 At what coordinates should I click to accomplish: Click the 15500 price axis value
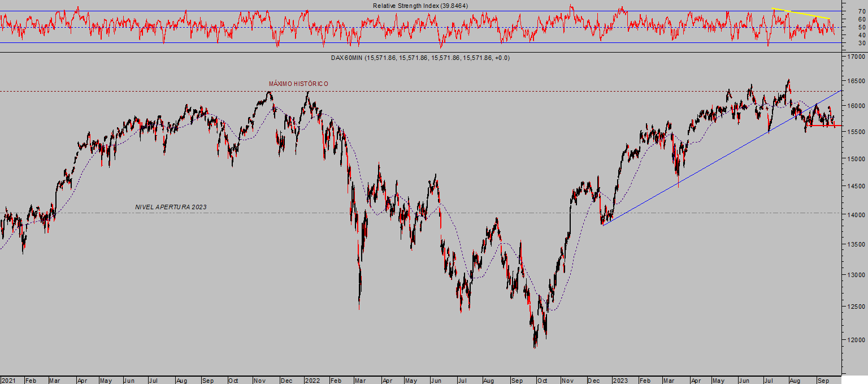click(x=857, y=132)
